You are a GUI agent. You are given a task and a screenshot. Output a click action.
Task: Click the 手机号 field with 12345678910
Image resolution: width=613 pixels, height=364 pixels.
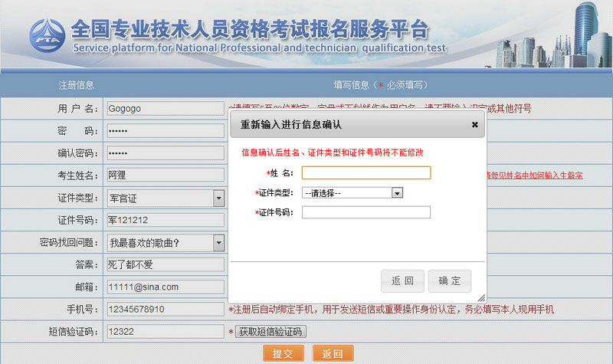coord(164,310)
